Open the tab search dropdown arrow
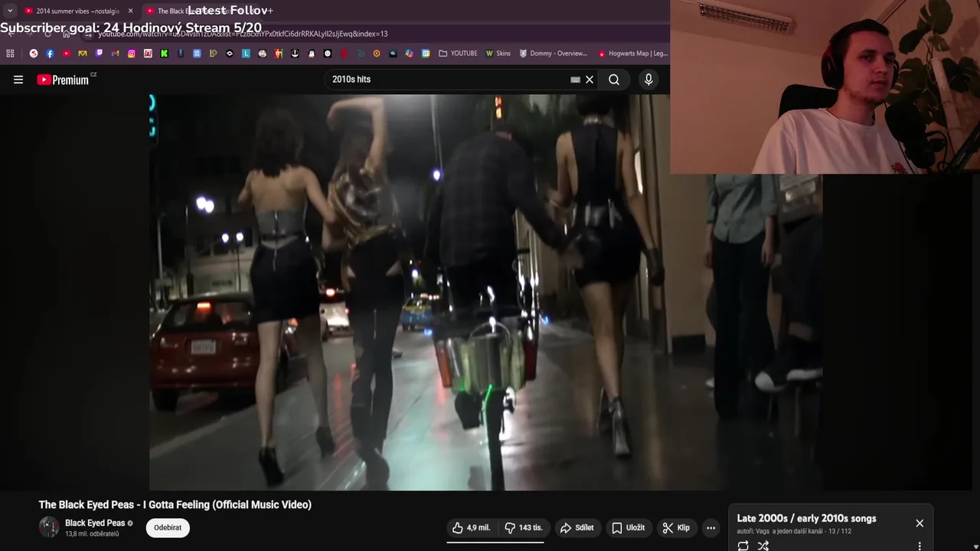The image size is (980, 551). point(9,11)
